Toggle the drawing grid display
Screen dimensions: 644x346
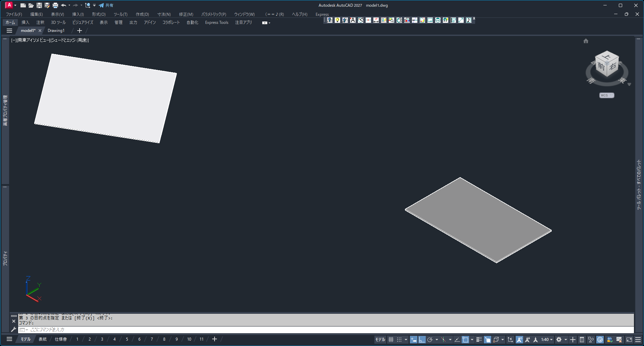(391, 340)
